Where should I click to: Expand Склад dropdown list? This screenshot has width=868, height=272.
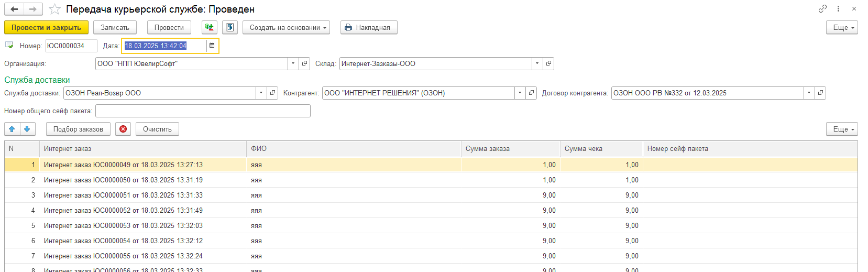pos(537,63)
